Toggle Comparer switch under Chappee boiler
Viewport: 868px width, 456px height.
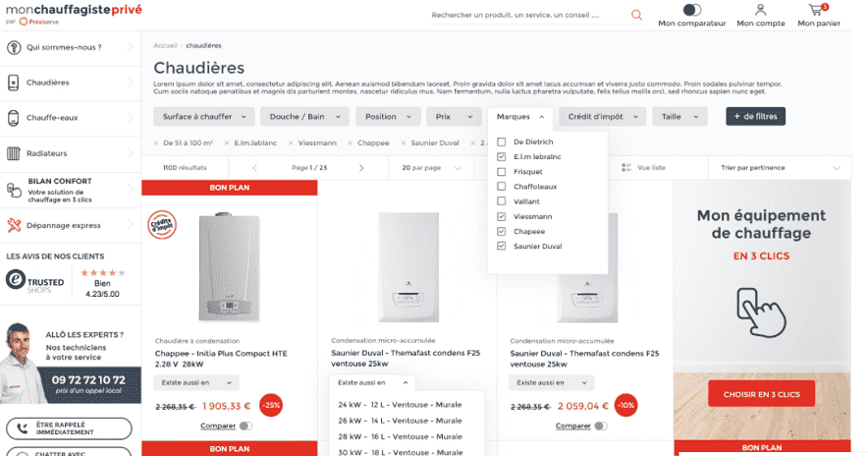coord(245,426)
